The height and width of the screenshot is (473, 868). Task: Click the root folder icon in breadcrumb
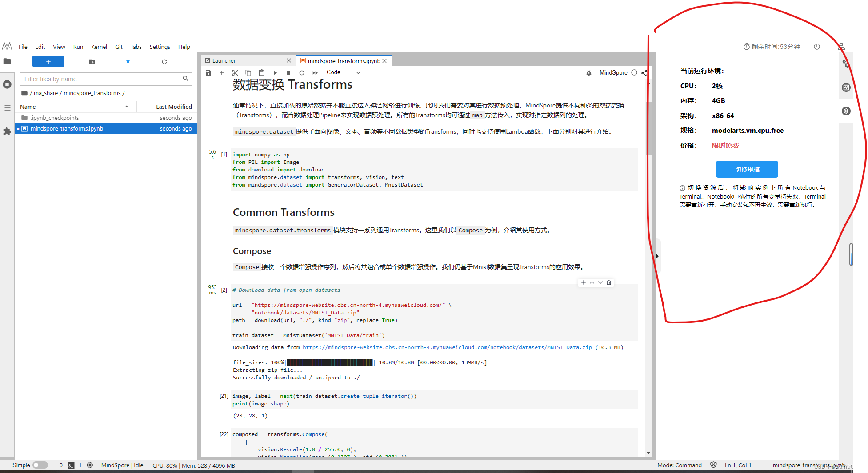(24, 93)
